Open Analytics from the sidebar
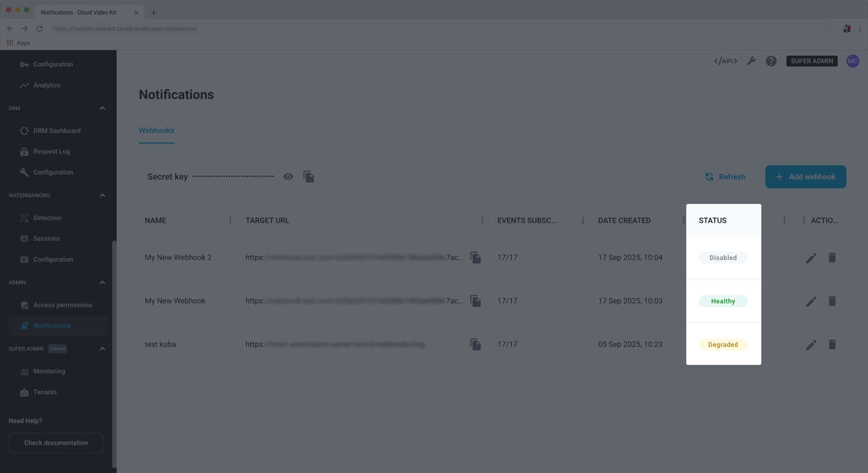Image resolution: width=868 pixels, height=473 pixels. point(47,85)
